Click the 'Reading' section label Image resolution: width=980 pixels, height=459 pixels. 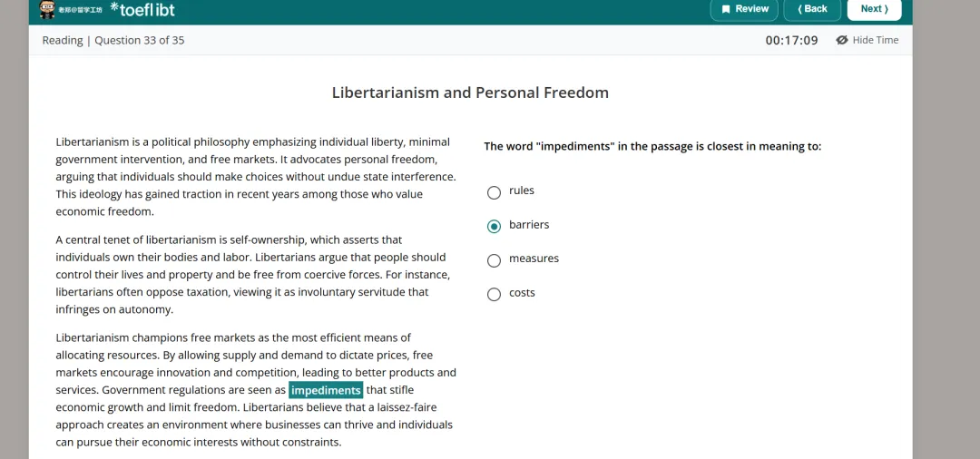pyautogui.click(x=63, y=40)
